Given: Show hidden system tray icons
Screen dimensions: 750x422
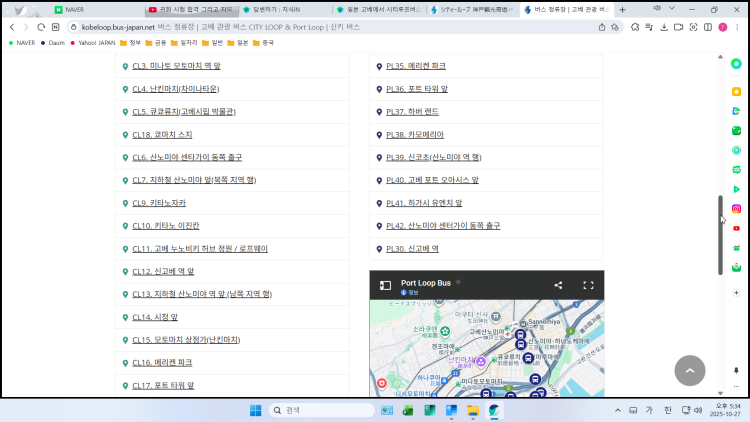Looking at the screenshot, I should click(617, 410).
